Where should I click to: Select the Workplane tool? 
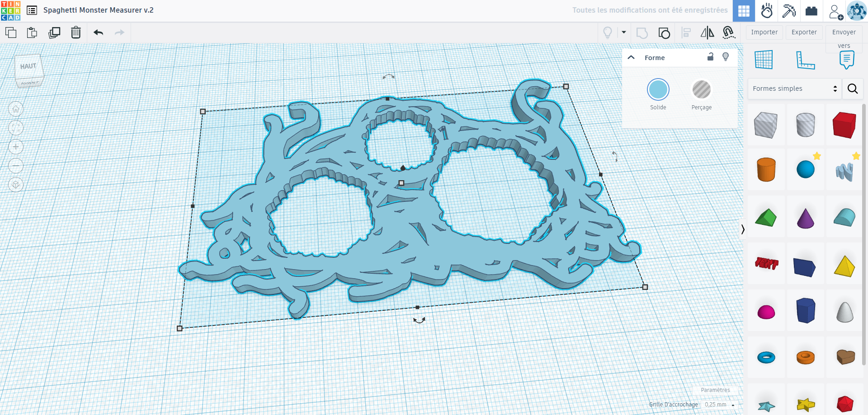click(764, 60)
